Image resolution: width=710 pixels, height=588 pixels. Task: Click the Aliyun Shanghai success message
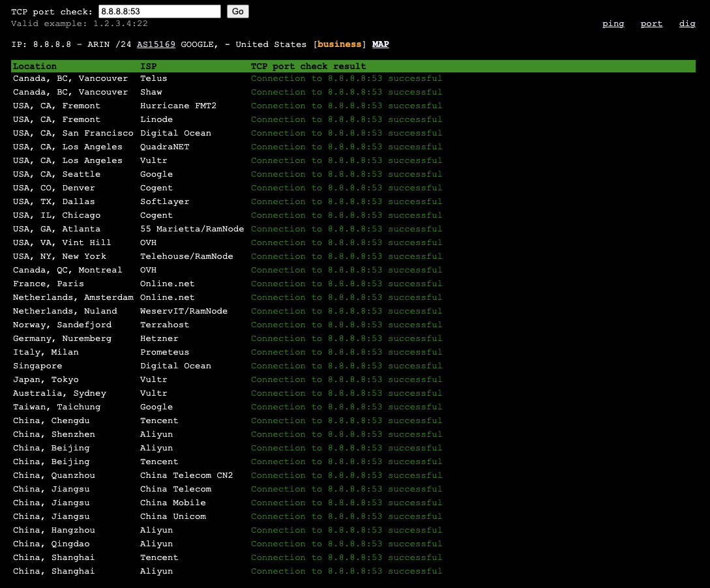[346, 571]
